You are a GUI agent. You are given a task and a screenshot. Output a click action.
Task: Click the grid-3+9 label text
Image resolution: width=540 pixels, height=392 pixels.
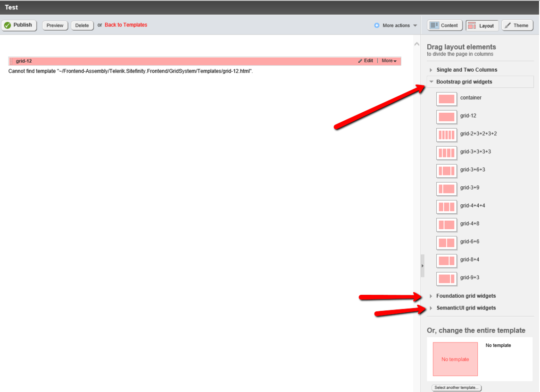[x=469, y=188]
